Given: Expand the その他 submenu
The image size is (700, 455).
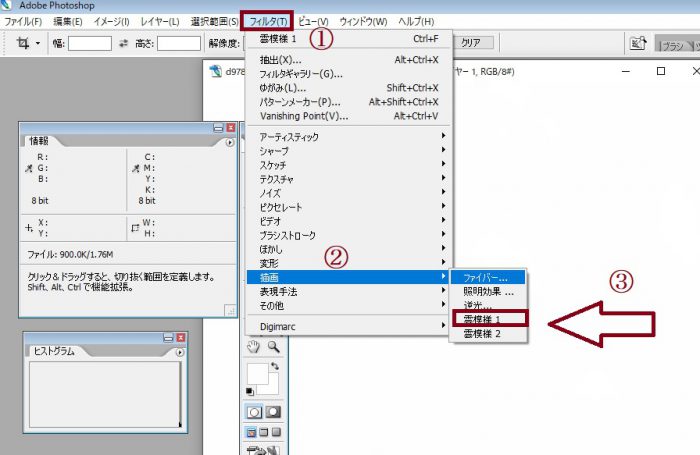Looking at the screenshot, I should [x=349, y=306].
